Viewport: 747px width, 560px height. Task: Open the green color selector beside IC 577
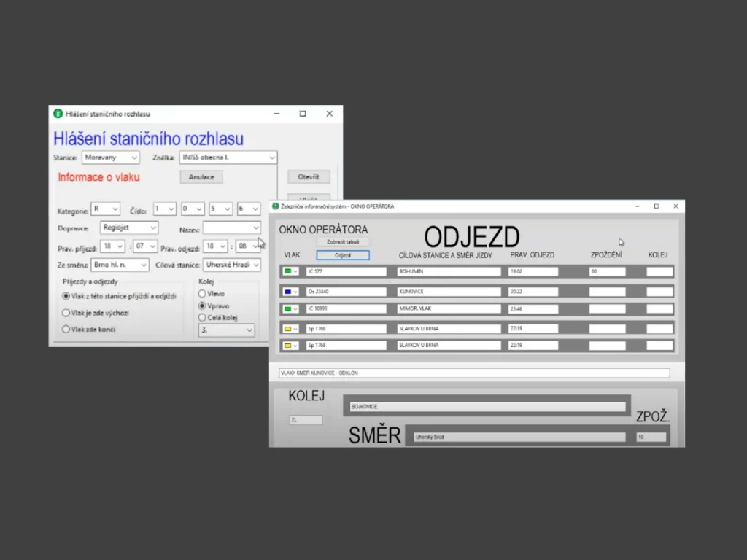[x=291, y=271]
